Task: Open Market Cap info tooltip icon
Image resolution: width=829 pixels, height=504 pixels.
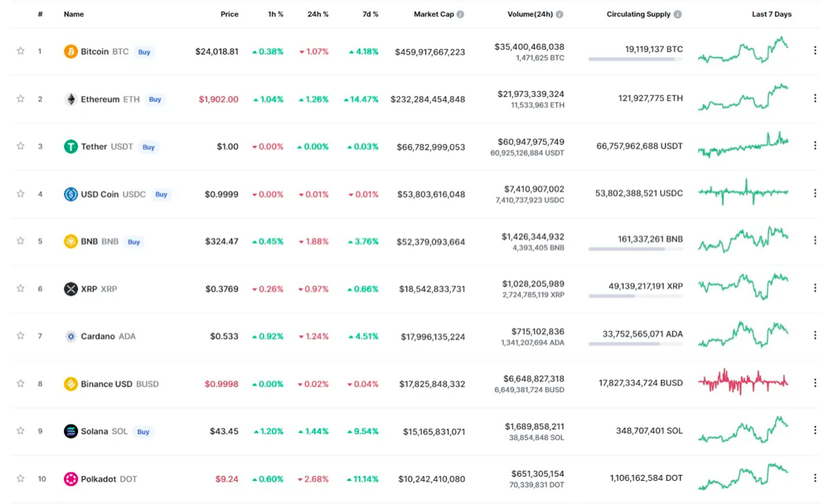Action: pos(460,14)
